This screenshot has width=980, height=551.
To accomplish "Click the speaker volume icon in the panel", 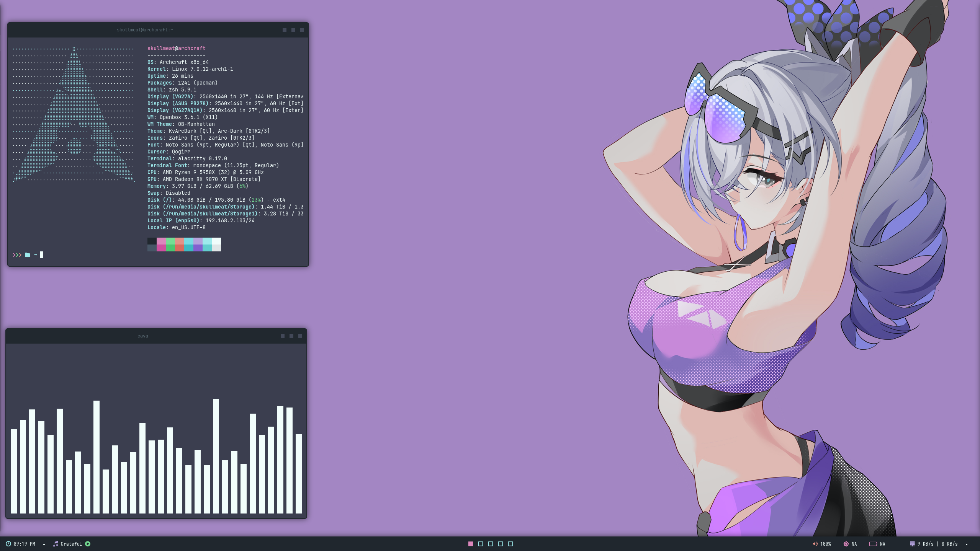I will (x=815, y=544).
